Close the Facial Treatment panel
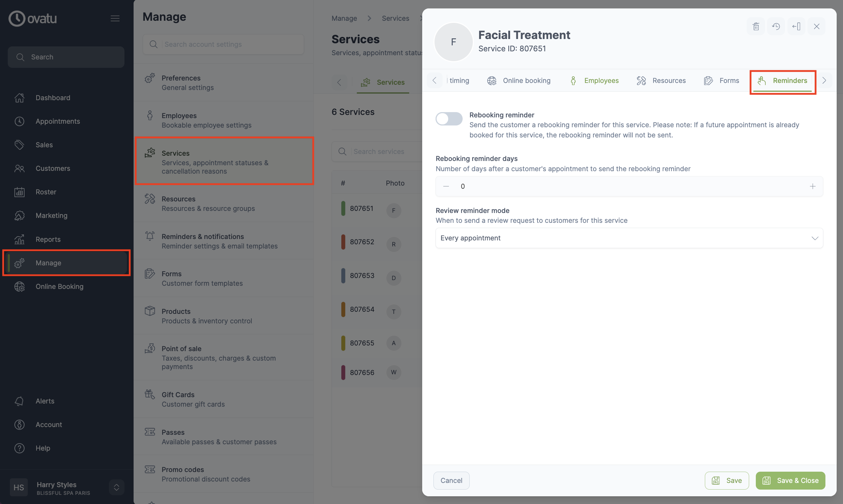This screenshot has height=504, width=843. pos(816,26)
